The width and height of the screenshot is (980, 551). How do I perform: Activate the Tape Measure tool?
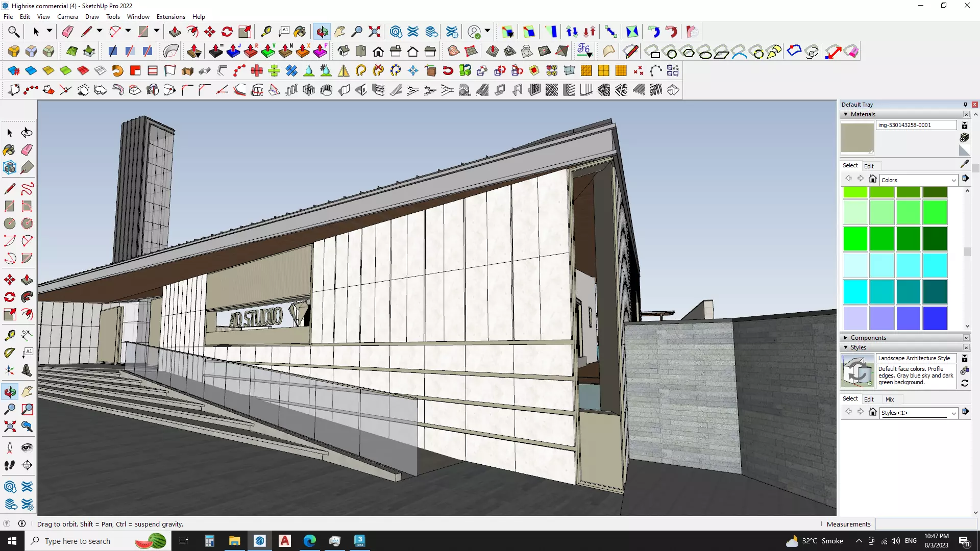tap(9, 335)
